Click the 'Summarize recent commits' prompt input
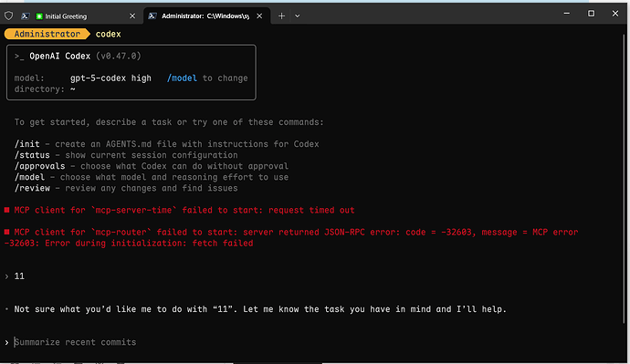 pos(75,342)
